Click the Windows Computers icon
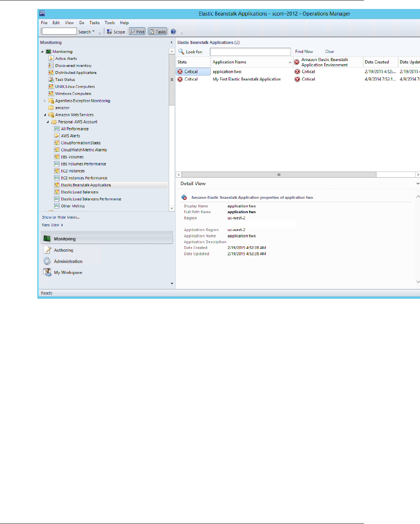This screenshot has height=524, width=420. tap(51, 93)
